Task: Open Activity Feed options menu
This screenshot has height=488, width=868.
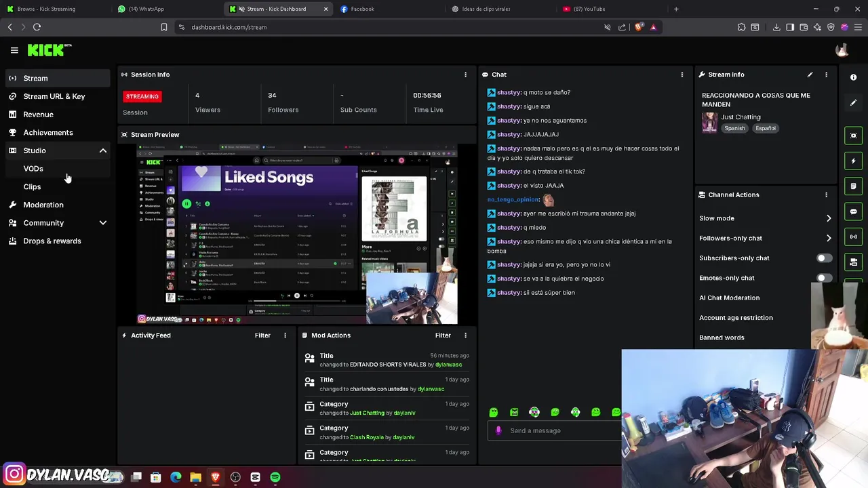Action: pyautogui.click(x=285, y=335)
